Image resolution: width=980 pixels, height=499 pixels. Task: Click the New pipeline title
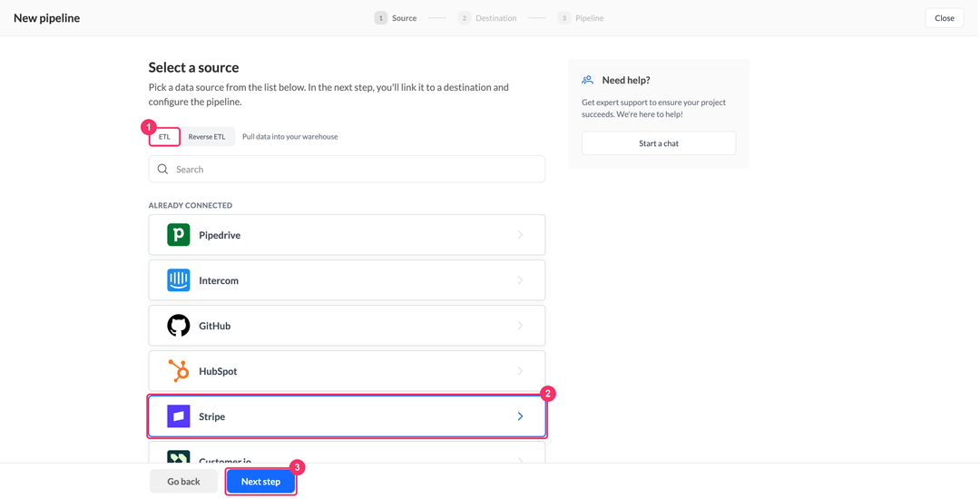(x=47, y=18)
